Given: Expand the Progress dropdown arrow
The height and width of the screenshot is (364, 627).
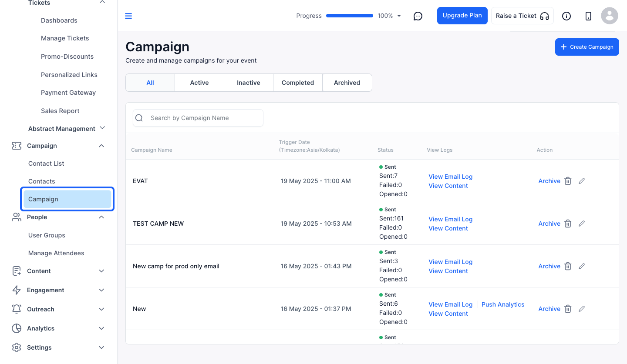Looking at the screenshot, I should (x=399, y=16).
